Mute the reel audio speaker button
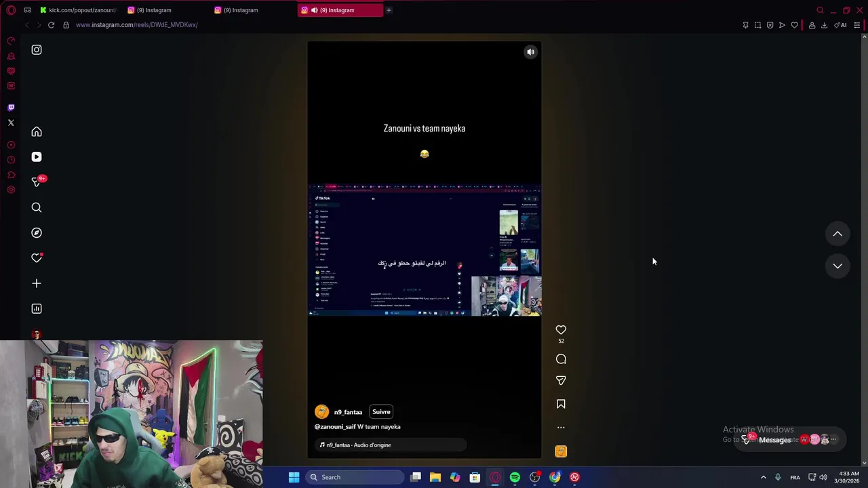The height and width of the screenshot is (488, 868). 531,52
